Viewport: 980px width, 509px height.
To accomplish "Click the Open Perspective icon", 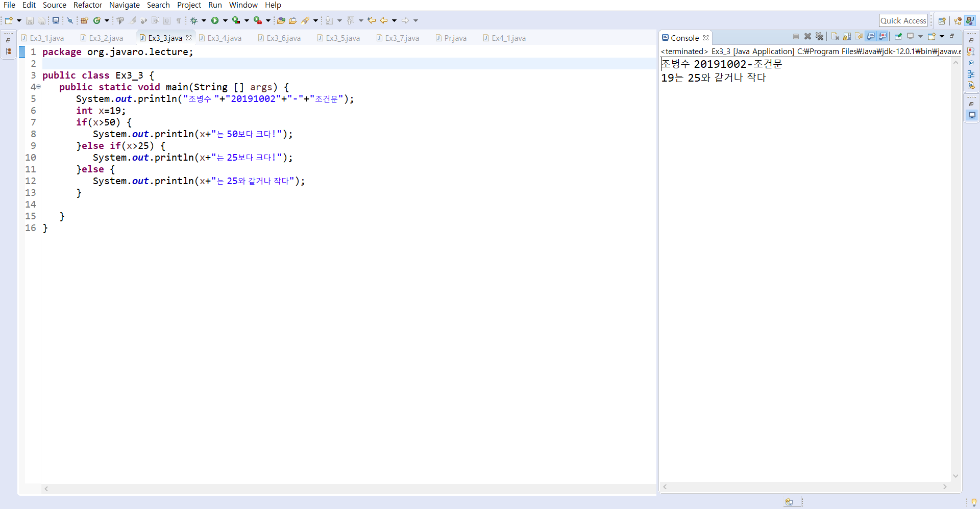I will click(x=942, y=21).
